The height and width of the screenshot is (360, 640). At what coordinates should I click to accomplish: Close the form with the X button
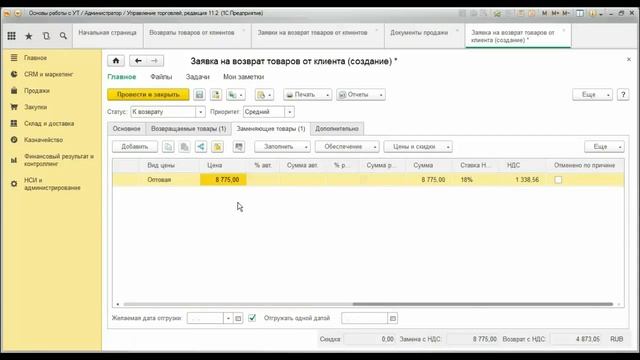629,60
